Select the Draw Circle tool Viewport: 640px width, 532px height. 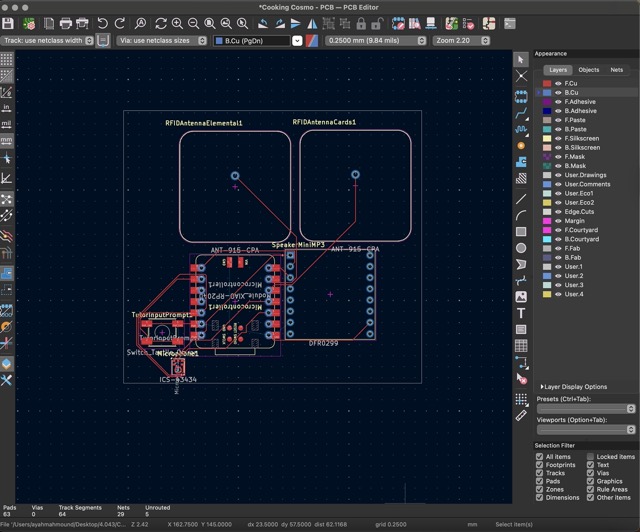coord(521,247)
